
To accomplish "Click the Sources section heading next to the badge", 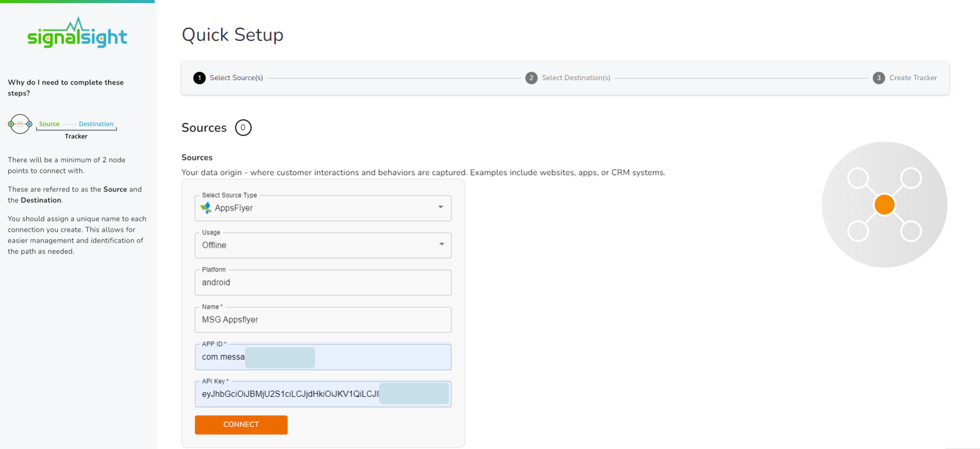I will (204, 127).
